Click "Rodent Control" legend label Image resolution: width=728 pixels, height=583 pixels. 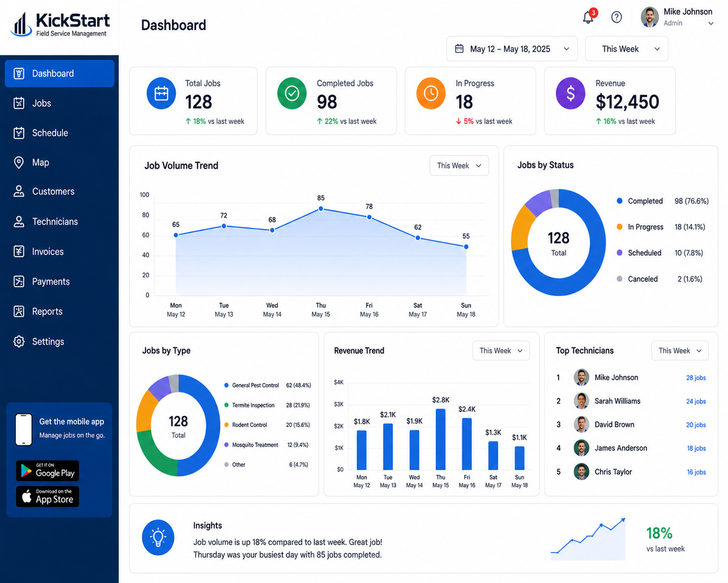click(249, 425)
